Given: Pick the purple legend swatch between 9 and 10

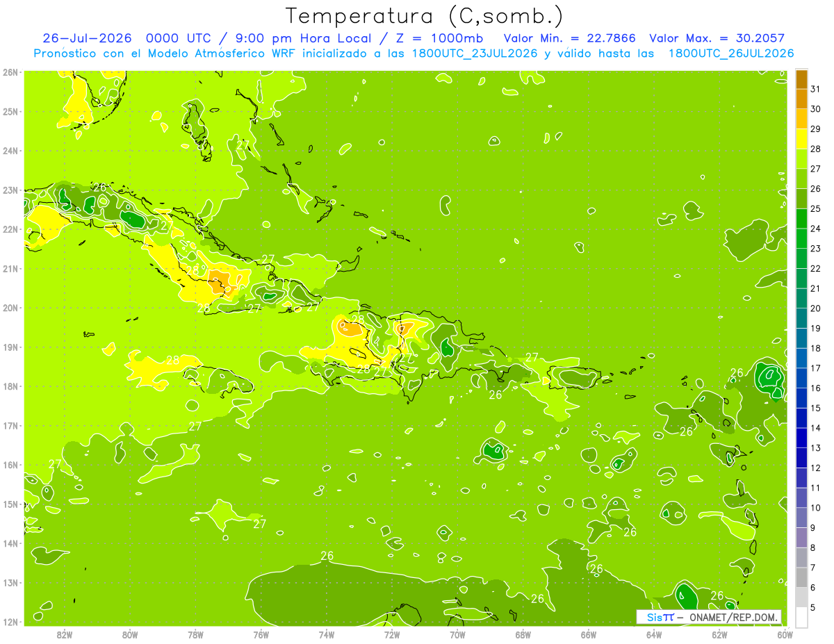Looking at the screenshot, I should click(801, 518).
